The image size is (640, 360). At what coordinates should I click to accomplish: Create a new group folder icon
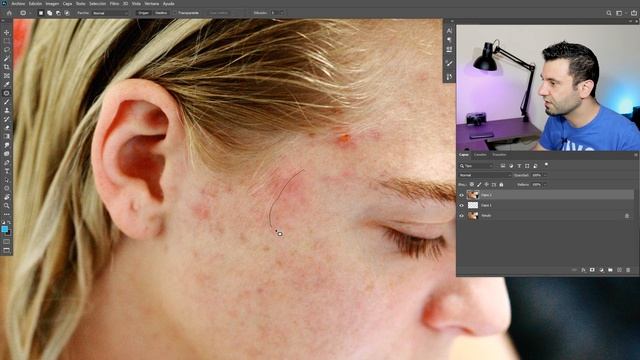point(610,270)
